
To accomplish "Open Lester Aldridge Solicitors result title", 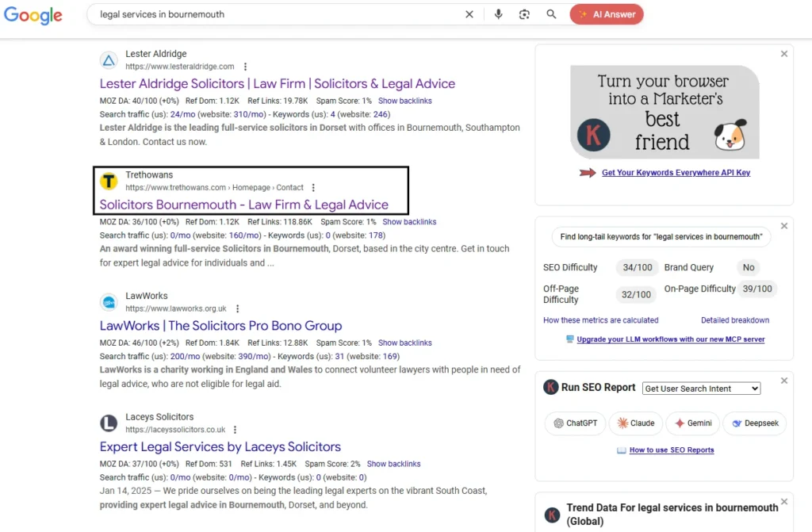I will point(277,84).
